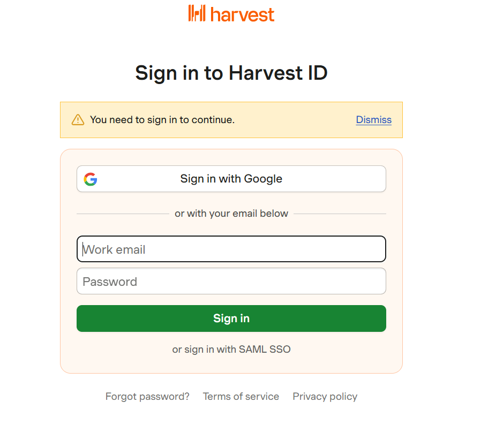Viewport: 503px width, 448px height.
Task: Click the 'You need to sign in' message
Action: pyautogui.click(x=162, y=120)
